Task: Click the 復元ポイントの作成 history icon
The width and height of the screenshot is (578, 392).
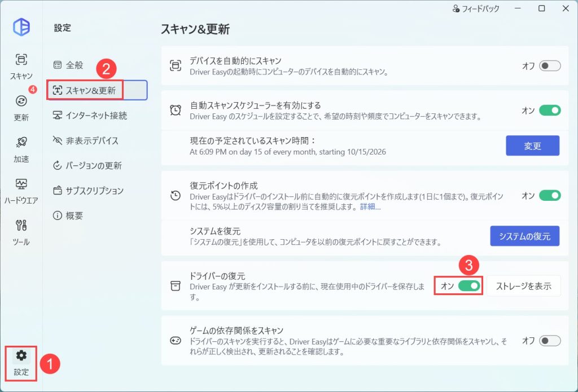Action: [176, 196]
